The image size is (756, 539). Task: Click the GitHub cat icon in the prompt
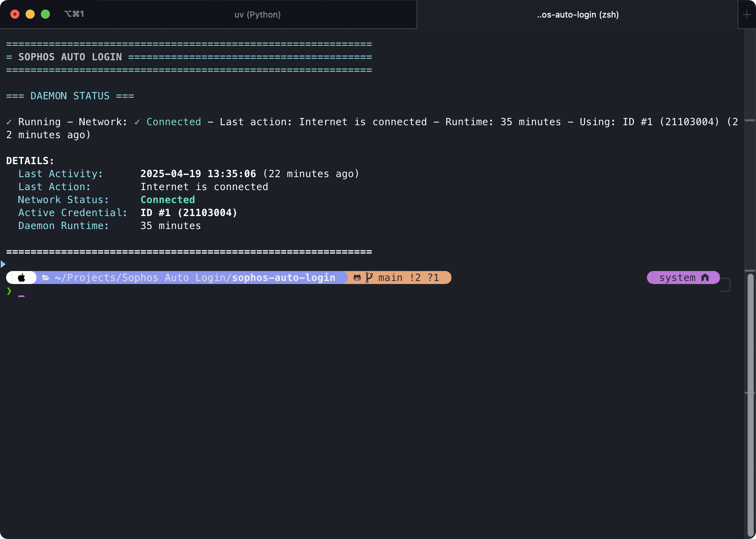[x=357, y=278]
